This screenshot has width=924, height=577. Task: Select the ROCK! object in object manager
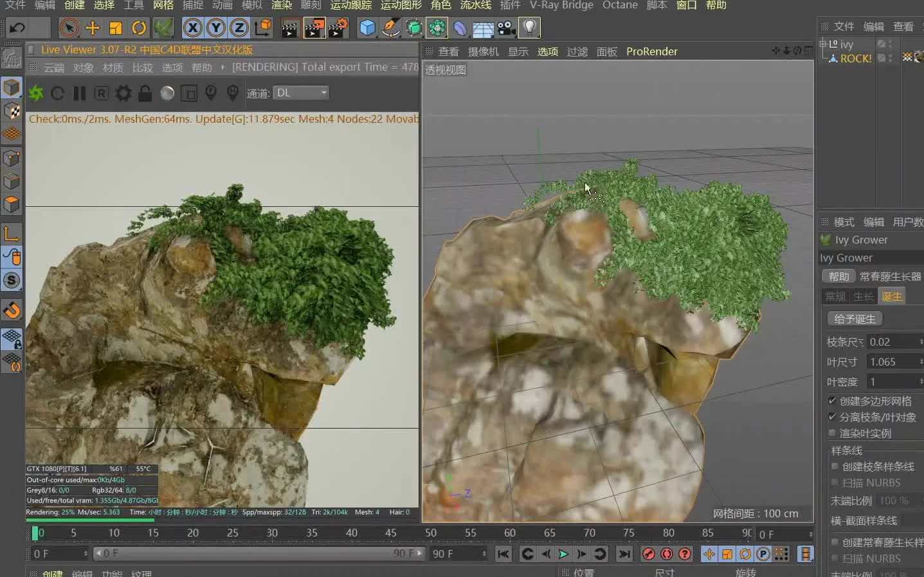856,58
